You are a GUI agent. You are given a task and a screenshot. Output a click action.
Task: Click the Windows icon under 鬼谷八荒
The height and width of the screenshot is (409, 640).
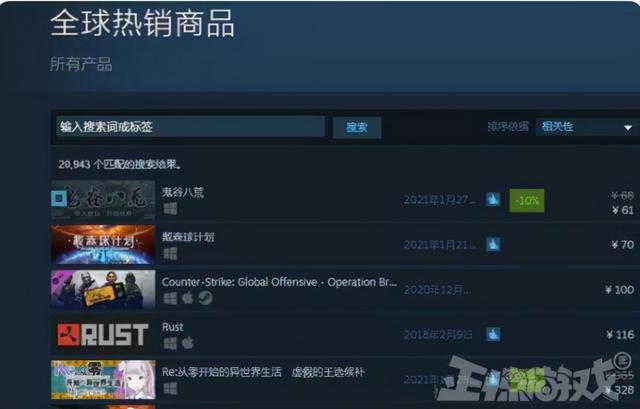click(170, 209)
